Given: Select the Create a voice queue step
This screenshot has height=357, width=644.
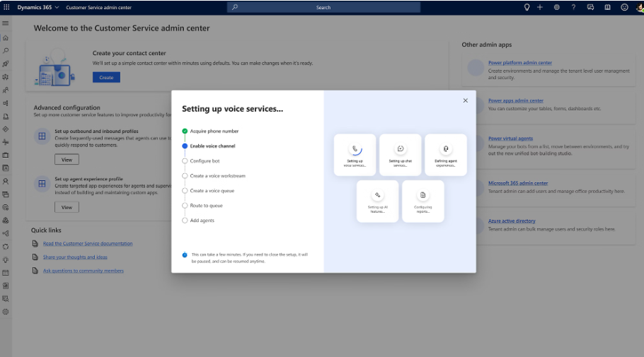Looking at the screenshot, I should [208, 191].
